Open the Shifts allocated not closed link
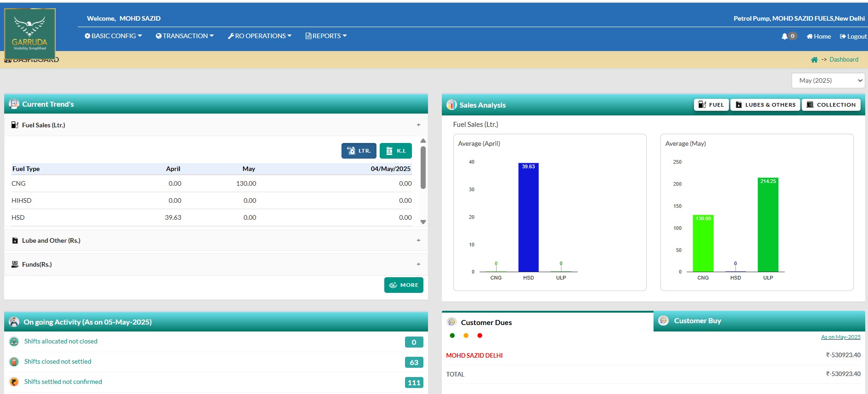Image resolution: width=868 pixels, height=394 pixels. click(61, 341)
